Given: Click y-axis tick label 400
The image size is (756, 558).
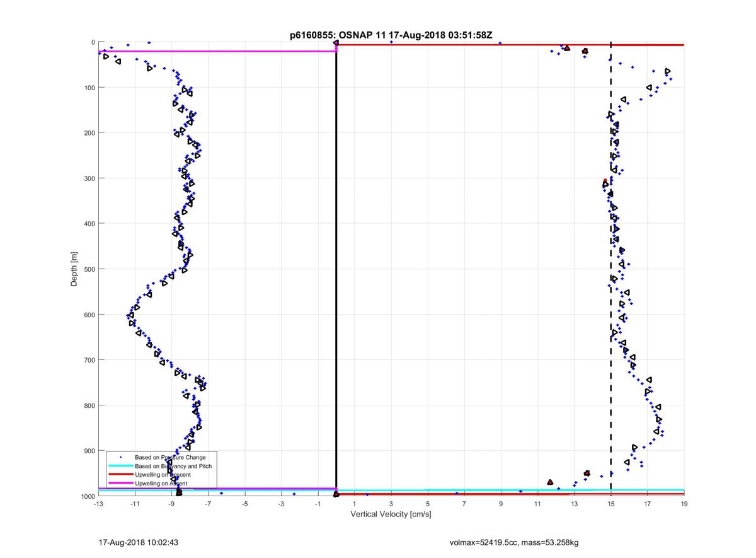Looking at the screenshot, I should click(88, 224).
